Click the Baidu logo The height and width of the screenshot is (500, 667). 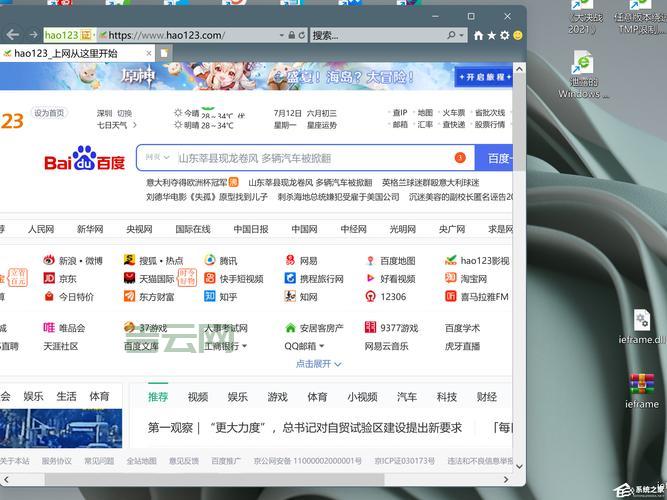click(85, 158)
